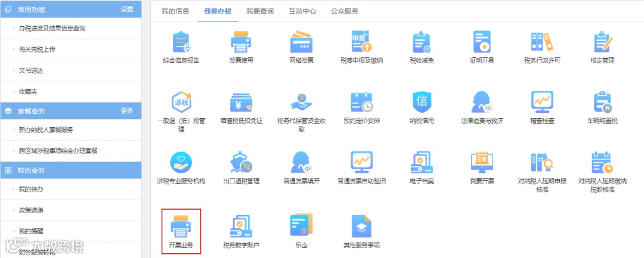
Task: Click 更多 in 套餐业务 header
Action: [127, 110]
